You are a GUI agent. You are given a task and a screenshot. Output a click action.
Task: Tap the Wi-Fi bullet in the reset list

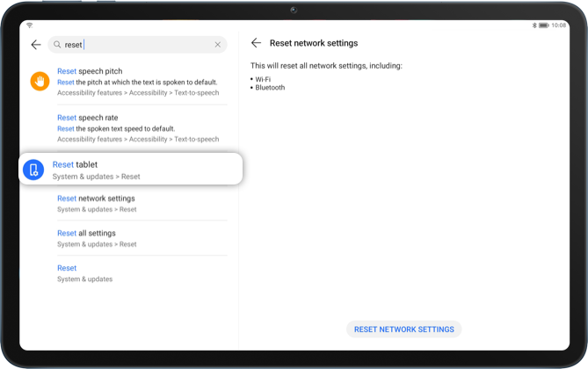click(263, 79)
